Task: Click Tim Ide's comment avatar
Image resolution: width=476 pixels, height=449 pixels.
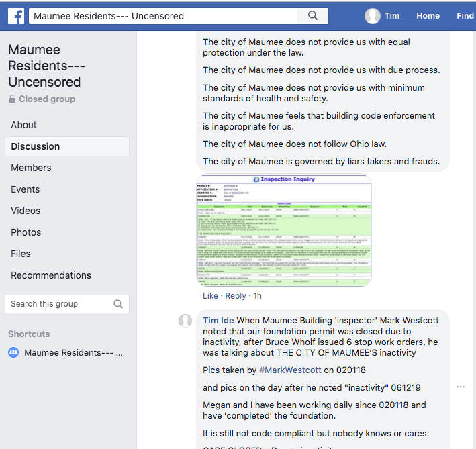Action: click(x=185, y=321)
